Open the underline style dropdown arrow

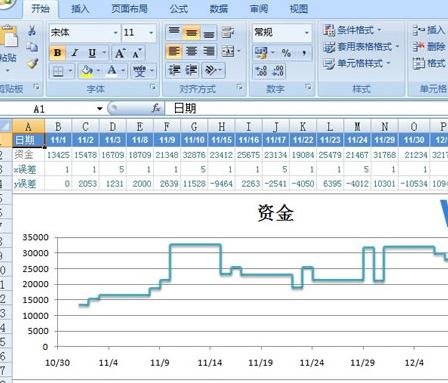pos(104,52)
